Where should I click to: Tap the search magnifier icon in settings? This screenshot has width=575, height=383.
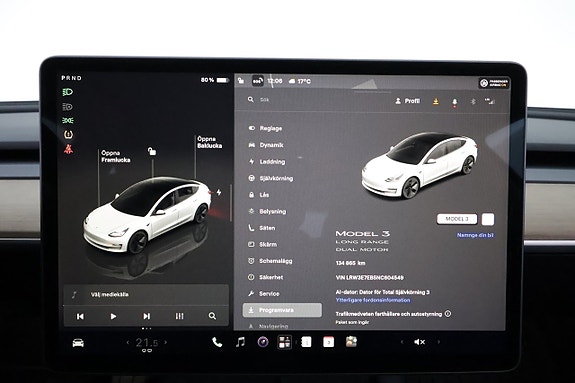250,99
